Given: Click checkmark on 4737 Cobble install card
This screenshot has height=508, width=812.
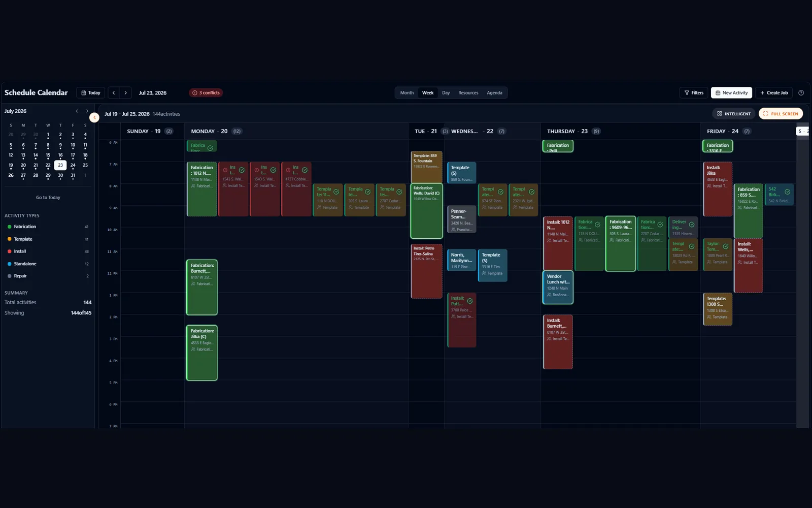Looking at the screenshot, I should (304, 170).
